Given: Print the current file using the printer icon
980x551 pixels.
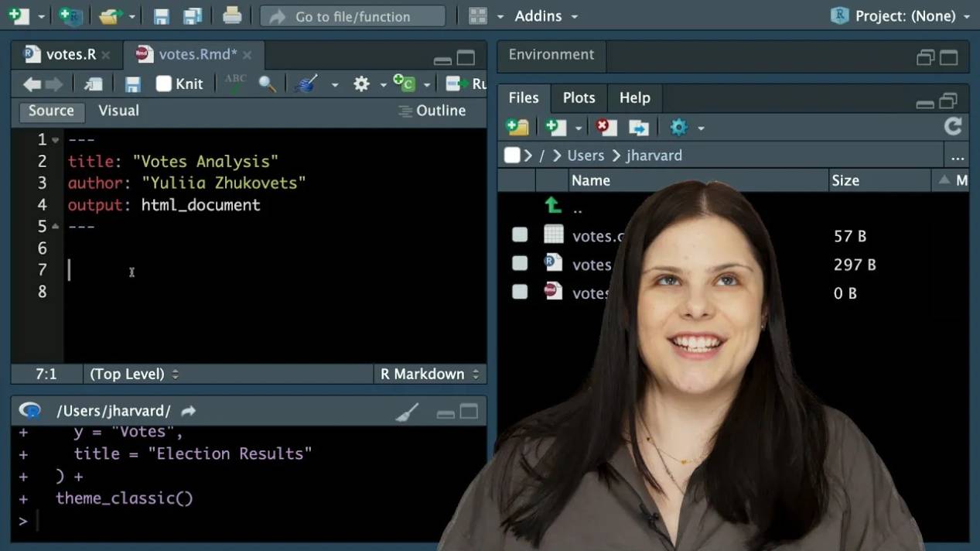Looking at the screenshot, I should coord(232,15).
